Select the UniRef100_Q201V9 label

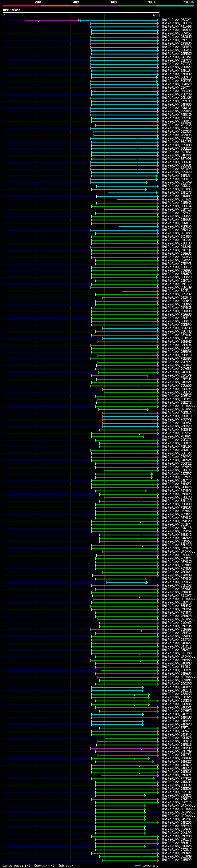pyautogui.click(x=177, y=375)
